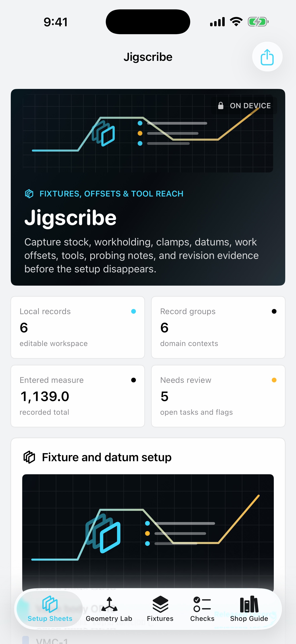Image resolution: width=296 pixels, height=644 pixels.
Task: Tap the share export button
Action: point(267,57)
